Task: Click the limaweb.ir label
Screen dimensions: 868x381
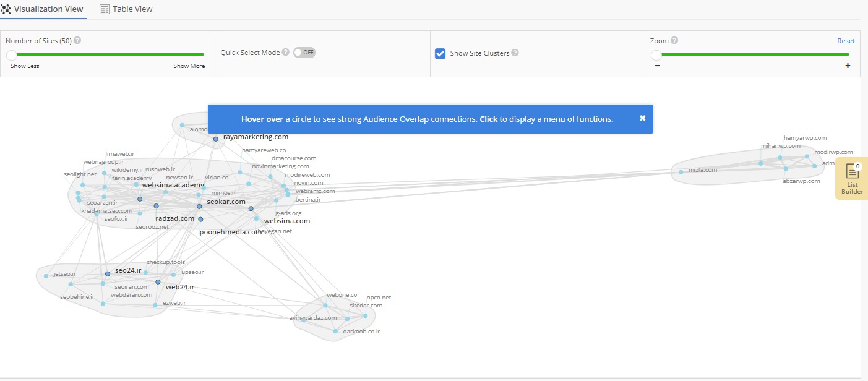Action: click(x=120, y=153)
